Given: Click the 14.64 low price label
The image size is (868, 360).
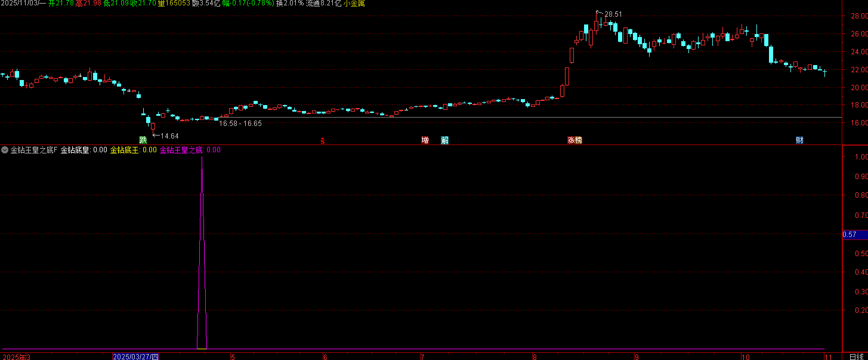Looking at the screenshot, I should (x=169, y=136).
